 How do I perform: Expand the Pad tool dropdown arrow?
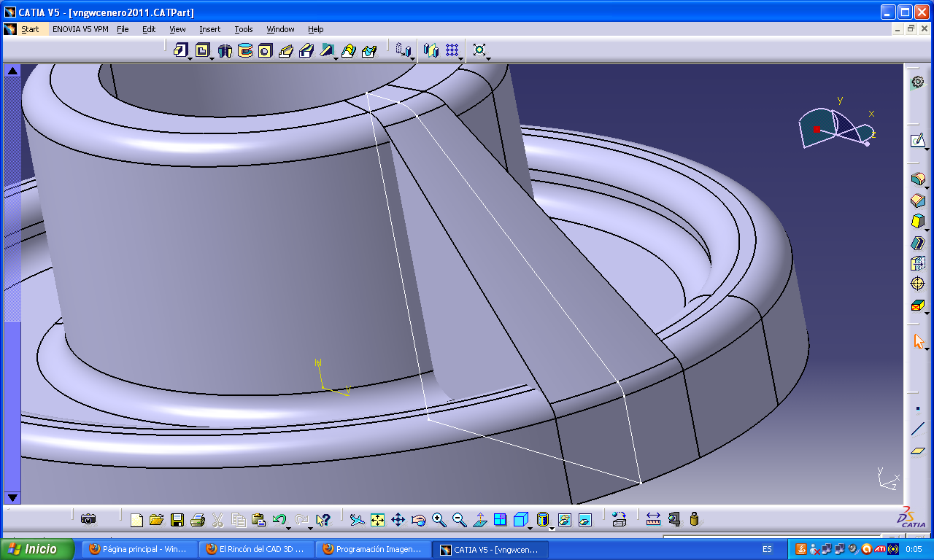[x=190, y=58]
